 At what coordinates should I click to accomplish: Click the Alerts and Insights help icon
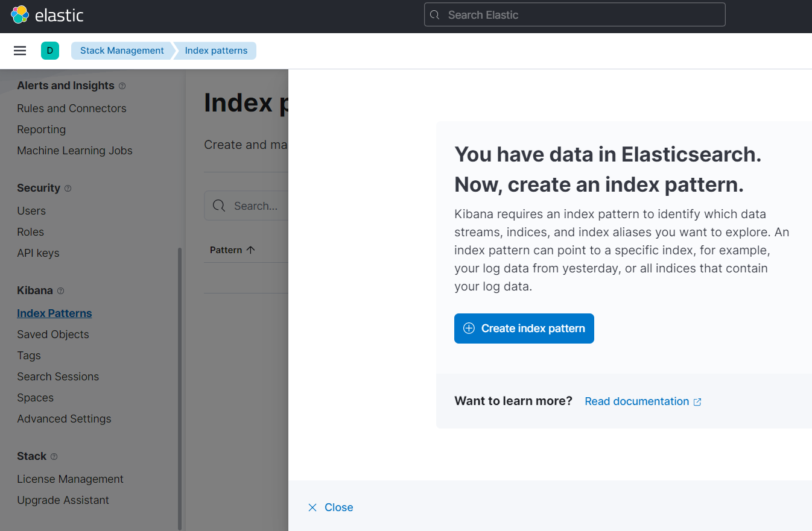[122, 86]
